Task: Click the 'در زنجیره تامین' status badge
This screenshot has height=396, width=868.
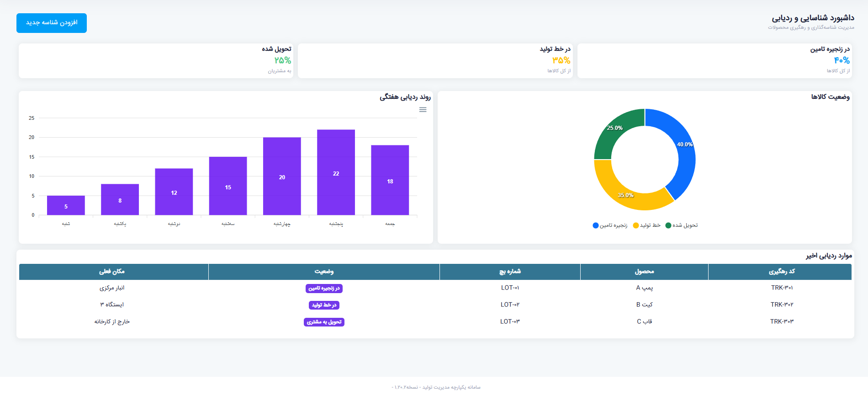Action: pyautogui.click(x=324, y=289)
